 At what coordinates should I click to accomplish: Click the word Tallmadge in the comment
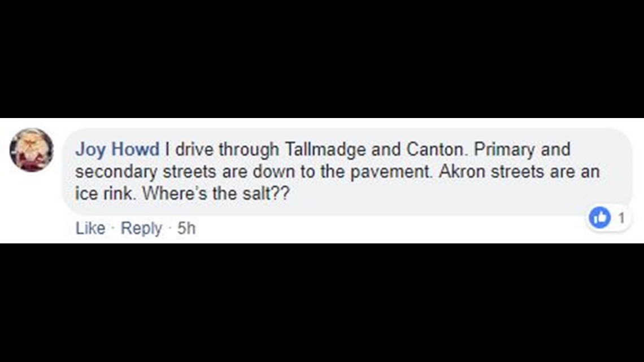pyautogui.click(x=325, y=150)
